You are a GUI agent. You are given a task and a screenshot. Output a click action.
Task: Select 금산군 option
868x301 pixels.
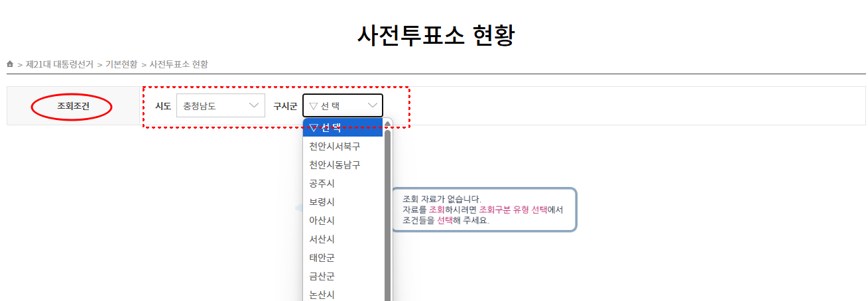(x=343, y=276)
